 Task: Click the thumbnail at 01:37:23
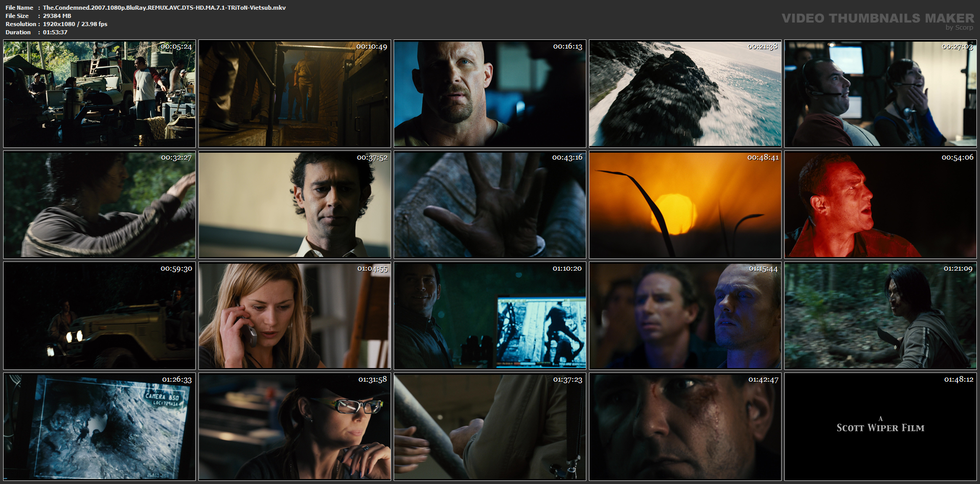tap(490, 427)
